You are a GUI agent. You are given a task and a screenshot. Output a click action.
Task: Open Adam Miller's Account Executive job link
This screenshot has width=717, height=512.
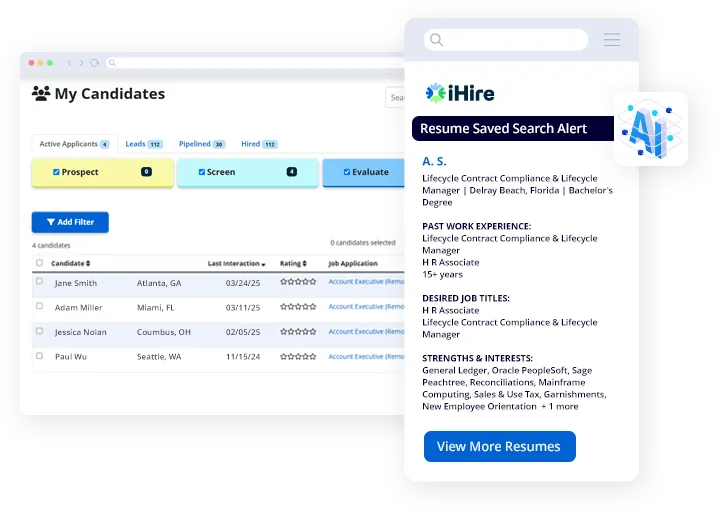coord(366,306)
